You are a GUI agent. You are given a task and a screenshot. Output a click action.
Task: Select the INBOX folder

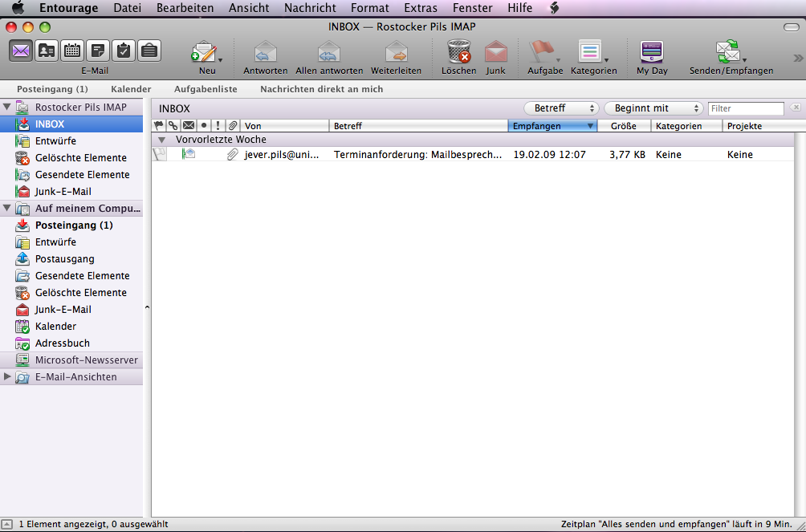coord(71,124)
